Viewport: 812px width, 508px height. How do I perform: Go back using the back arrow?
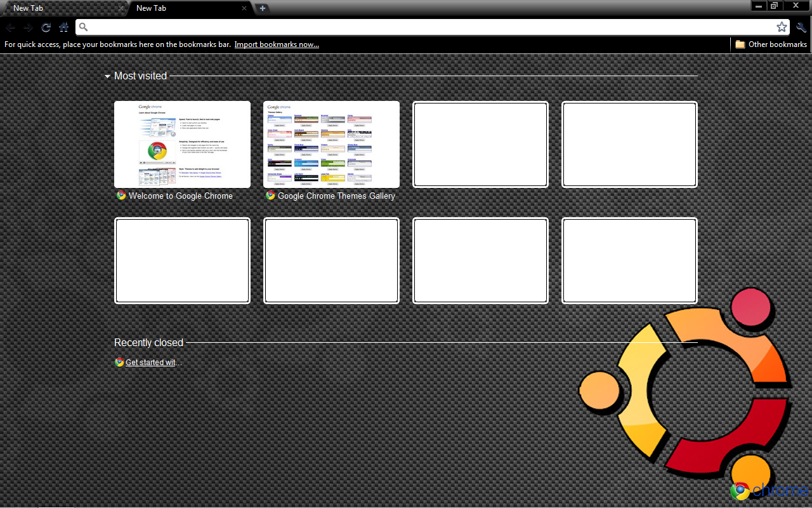point(11,27)
